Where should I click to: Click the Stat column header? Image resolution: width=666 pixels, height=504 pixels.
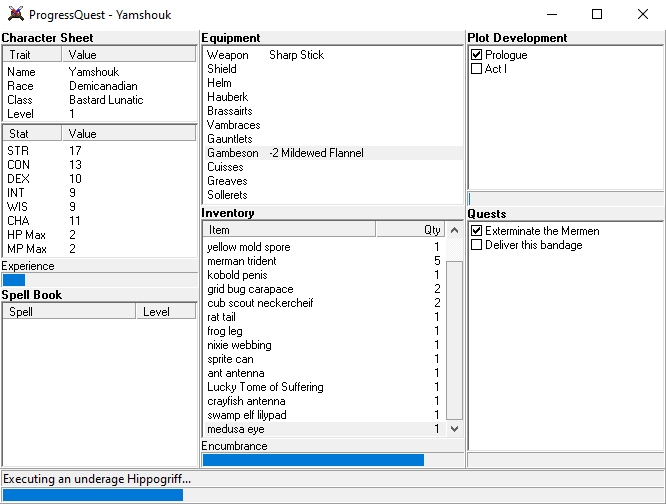(32, 134)
